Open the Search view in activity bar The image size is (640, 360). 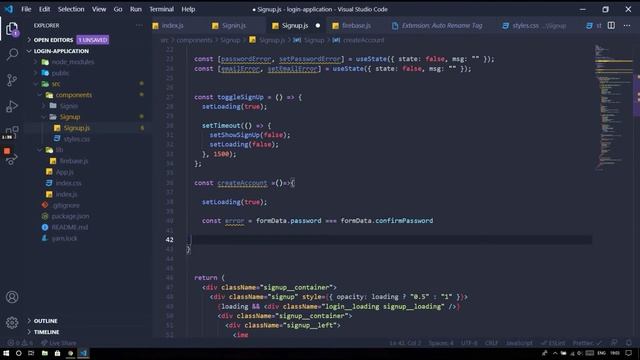coord(12,54)
